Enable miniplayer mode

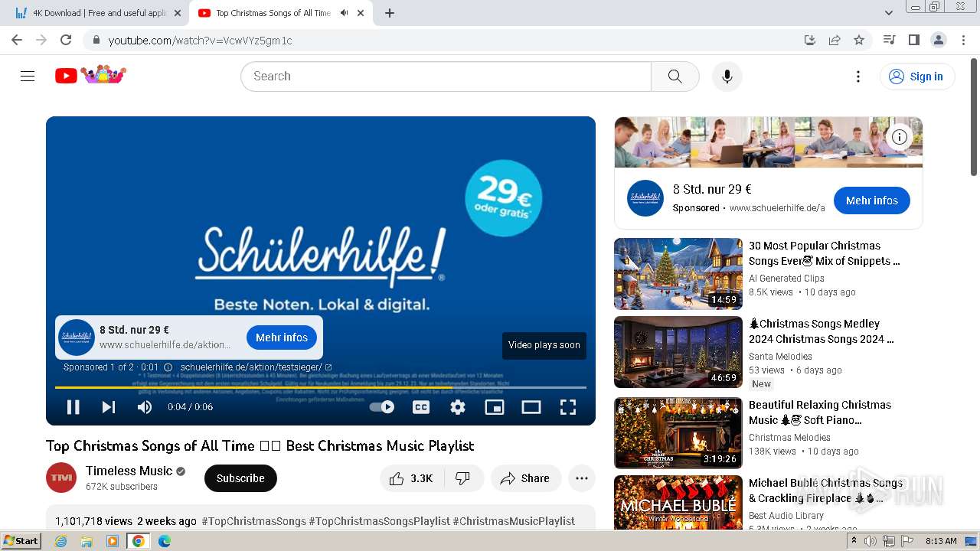[495, 407]
